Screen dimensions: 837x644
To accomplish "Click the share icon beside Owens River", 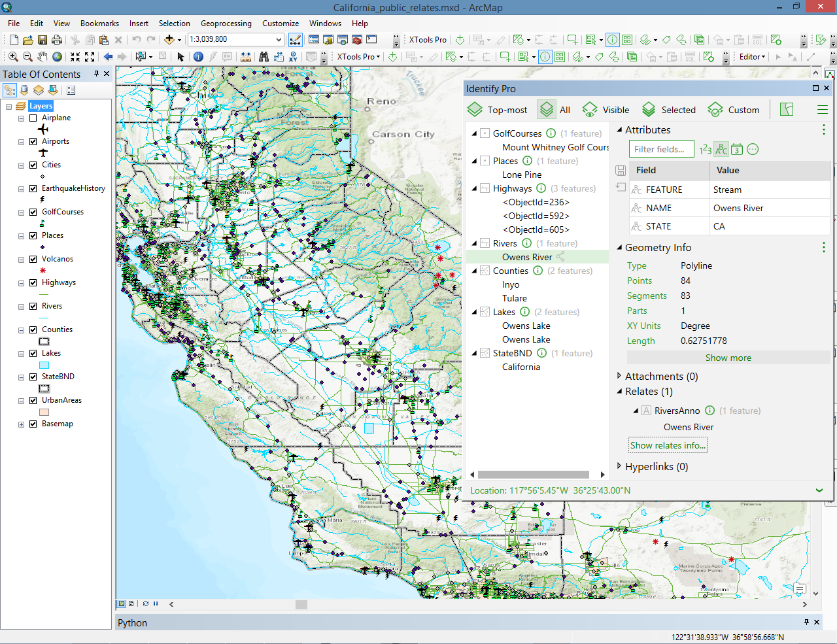I will [560, 257].
